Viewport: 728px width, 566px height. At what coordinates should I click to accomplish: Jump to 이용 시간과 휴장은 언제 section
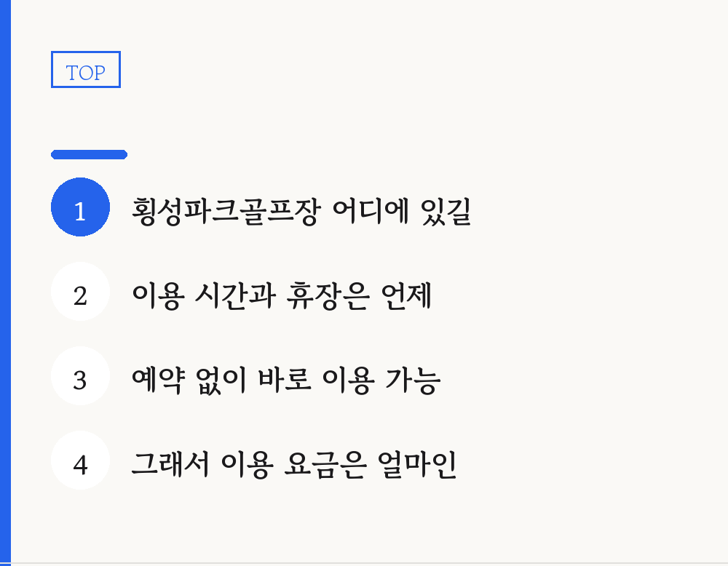click(x=282, y=295)
